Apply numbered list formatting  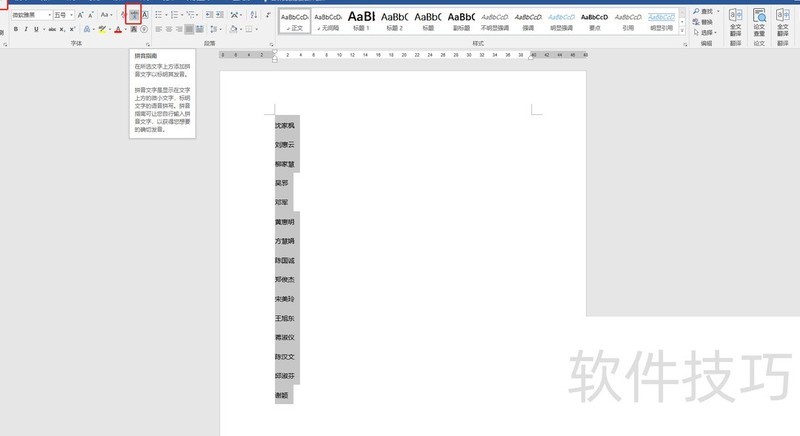coord(174,15)
